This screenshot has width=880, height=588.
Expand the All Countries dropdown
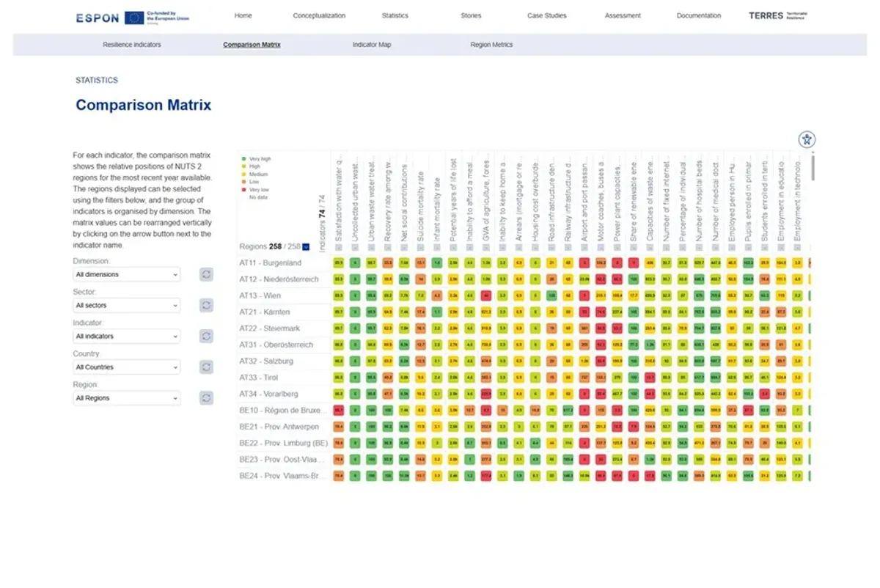click(x=126, y=367)
